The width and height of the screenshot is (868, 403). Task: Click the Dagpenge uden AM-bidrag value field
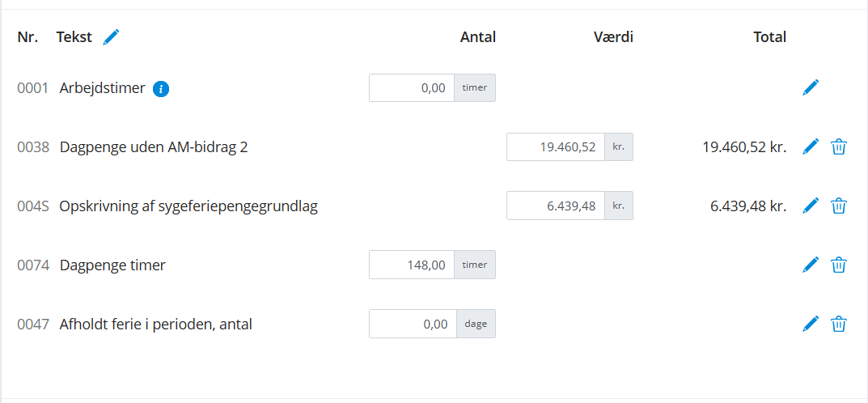pyautogui.click(x=556, y=147)
